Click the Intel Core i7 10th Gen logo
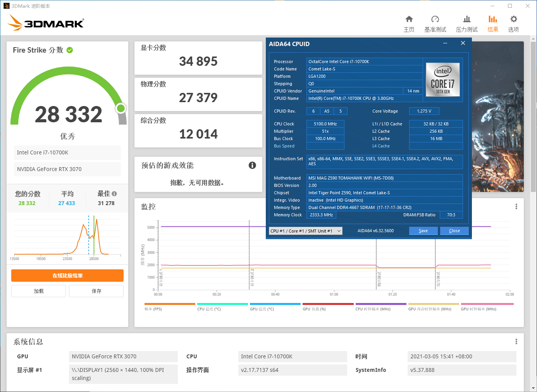 coord(443,80)
